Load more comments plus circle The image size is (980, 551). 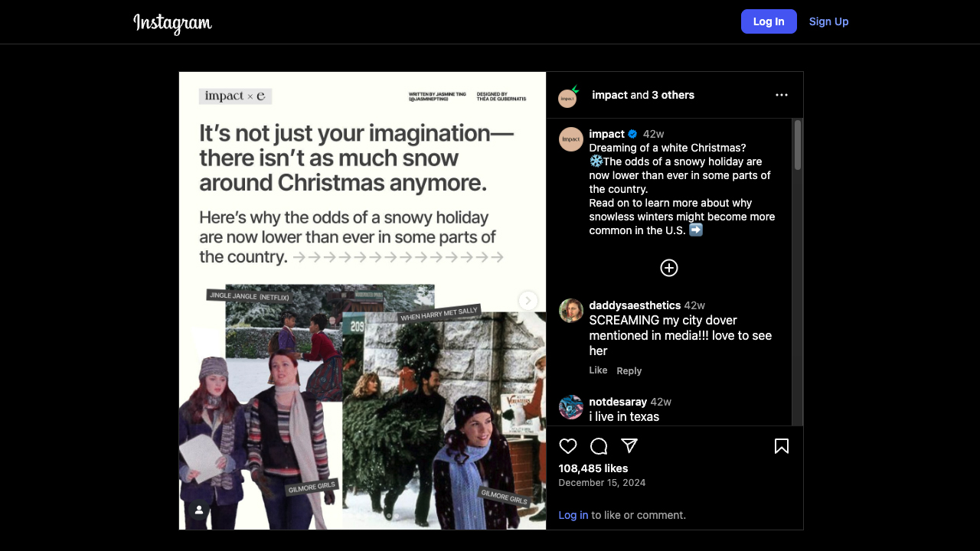point(669,268)
